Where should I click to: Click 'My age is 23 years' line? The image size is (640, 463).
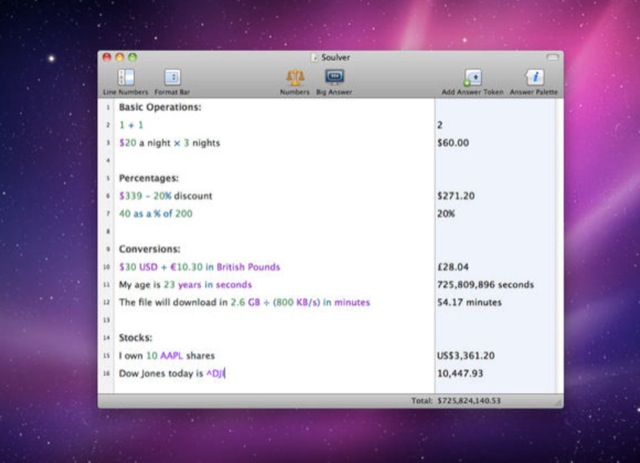(x=185, y=285)
